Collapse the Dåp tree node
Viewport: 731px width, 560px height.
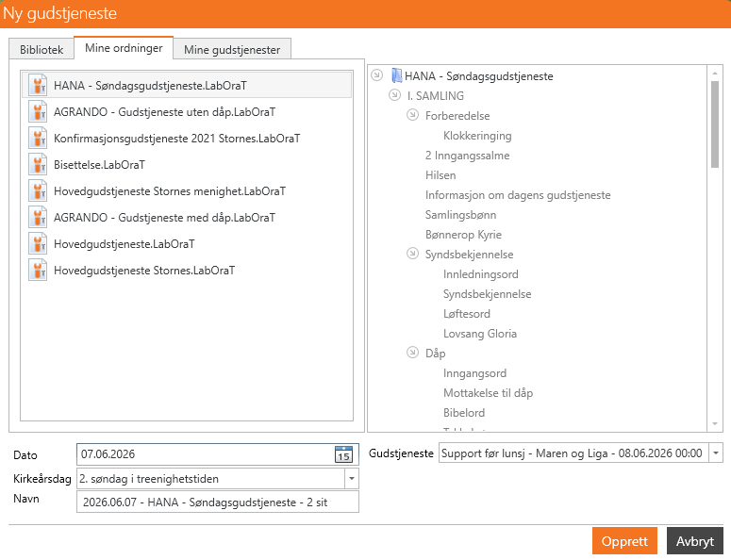click(412, 353)
